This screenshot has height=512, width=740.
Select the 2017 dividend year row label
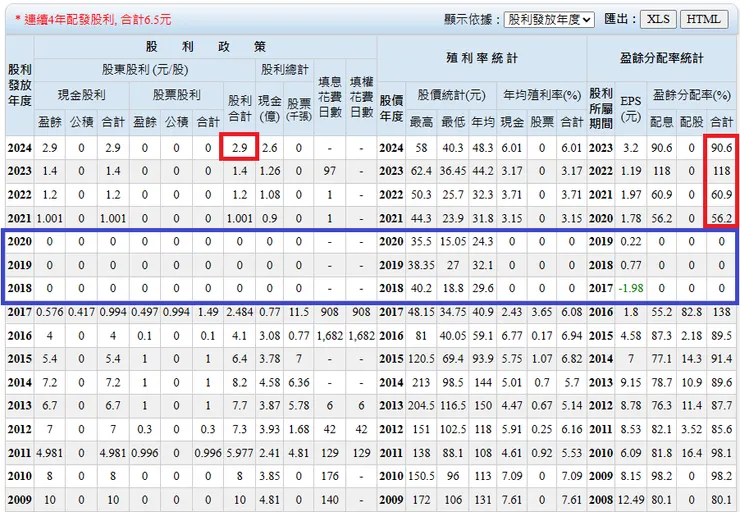click(x=19, y=312)
